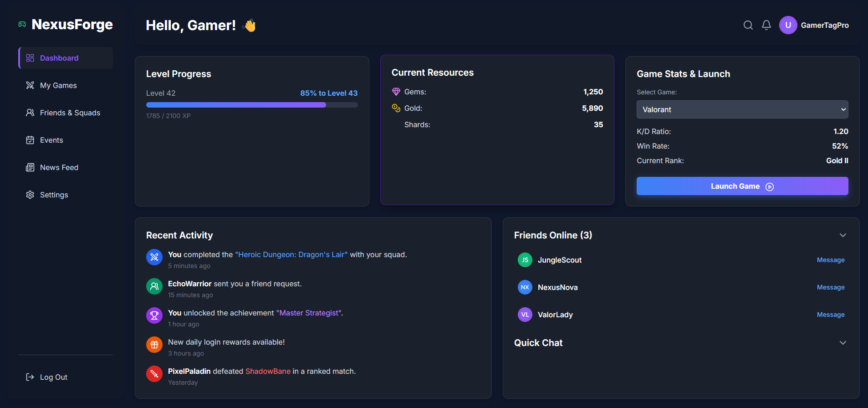
Task: Click the K/D Ratio value 1.20
Action: pos(841,131)
